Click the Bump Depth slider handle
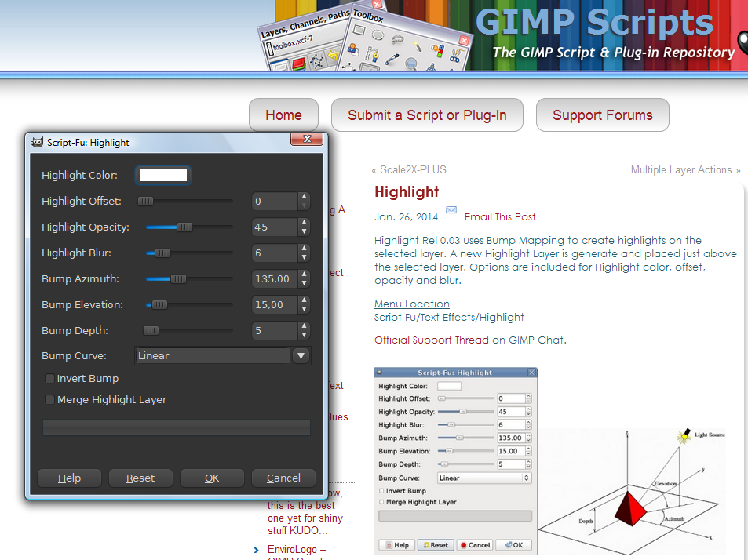The height and width of the screenshot is (560, 748). 151,330
